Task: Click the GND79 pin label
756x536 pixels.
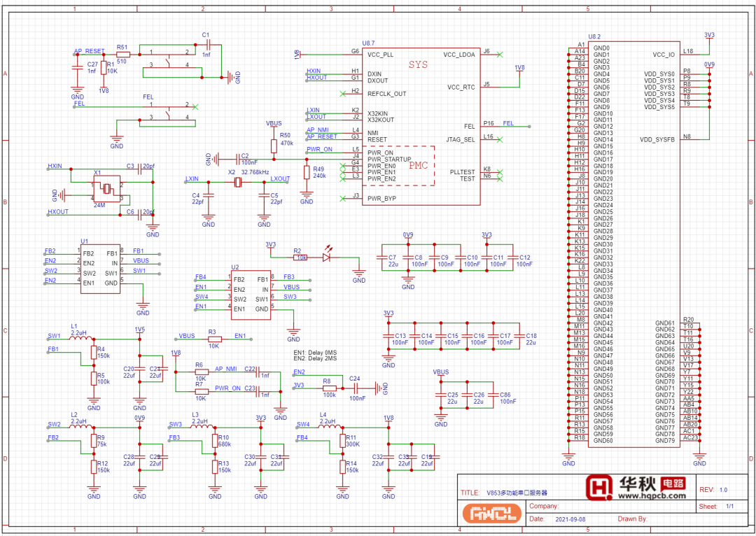Action: click(x=665, y=441)
